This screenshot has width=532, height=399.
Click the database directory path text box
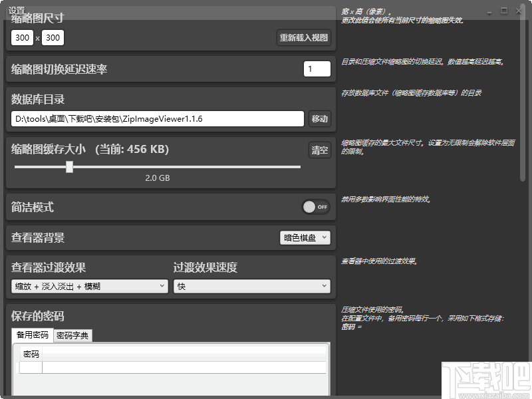(158, 118)
